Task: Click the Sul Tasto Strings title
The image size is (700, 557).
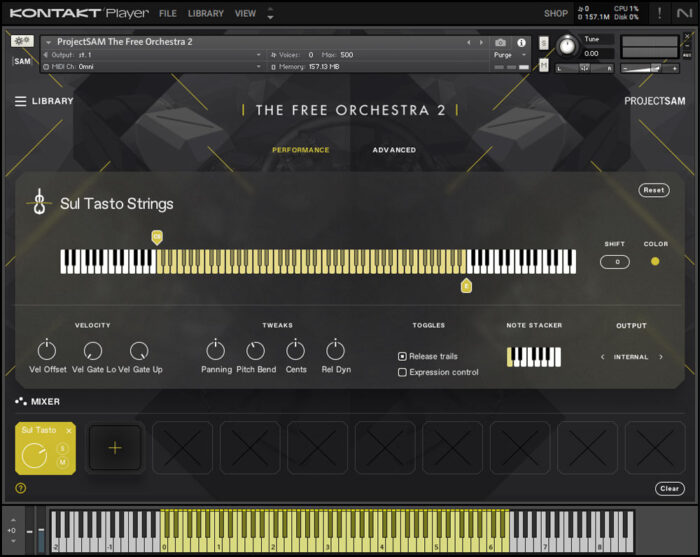Action: [x=117, y=204]
